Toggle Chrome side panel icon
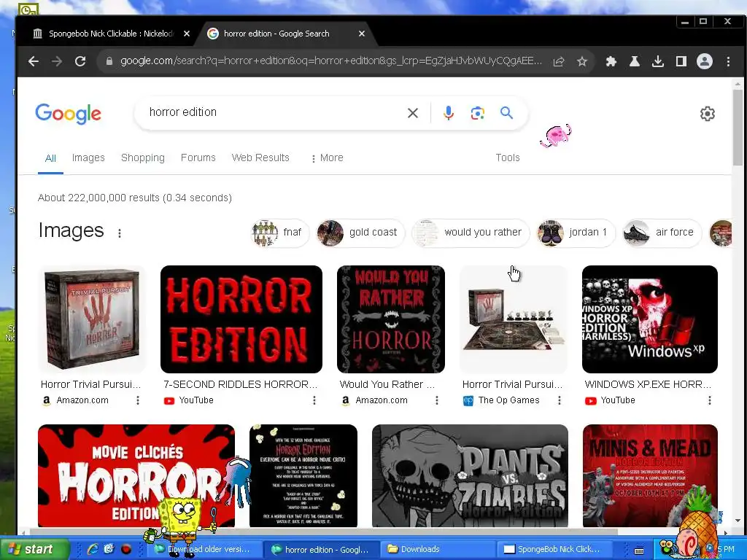The image size is (747, 560). 681,61
